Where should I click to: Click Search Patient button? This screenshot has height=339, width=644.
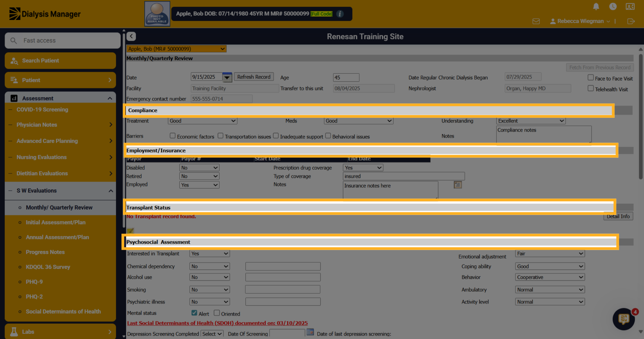click(x=60, y=61)
